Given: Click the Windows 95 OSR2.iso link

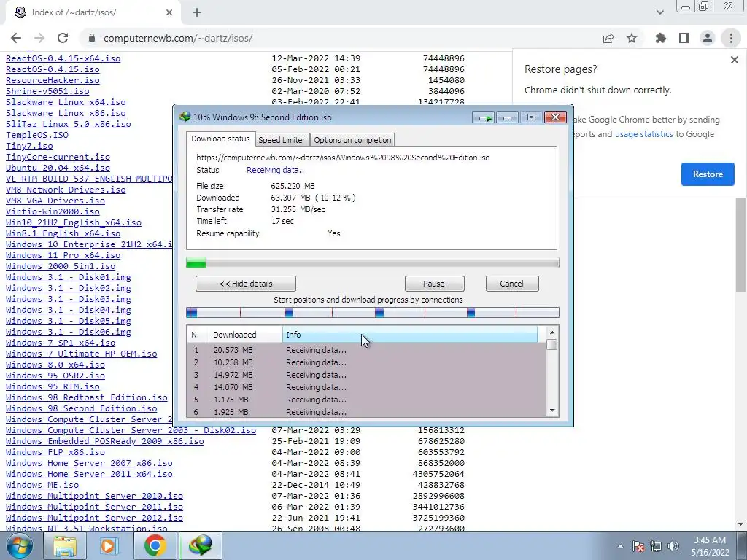Looking at the screenshot, I should [55, 376].
